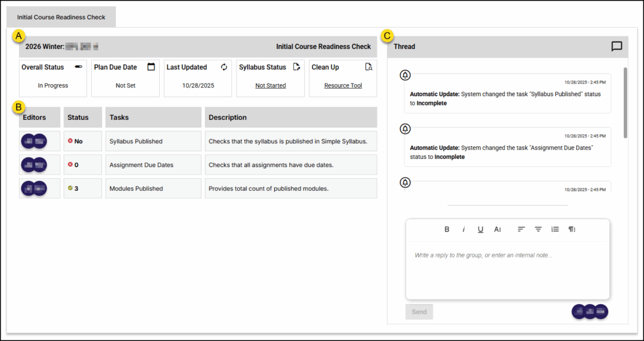Toggle italic formatting in reply editor
Image resolution: width=644 pixels, height=341 pixels.
click(464, 229)
